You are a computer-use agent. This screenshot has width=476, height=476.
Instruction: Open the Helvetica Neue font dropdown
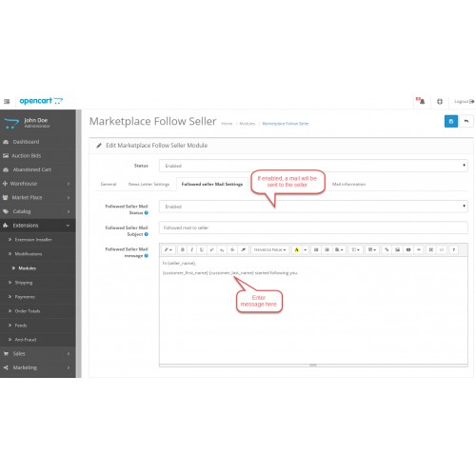(x=270, y=250)
